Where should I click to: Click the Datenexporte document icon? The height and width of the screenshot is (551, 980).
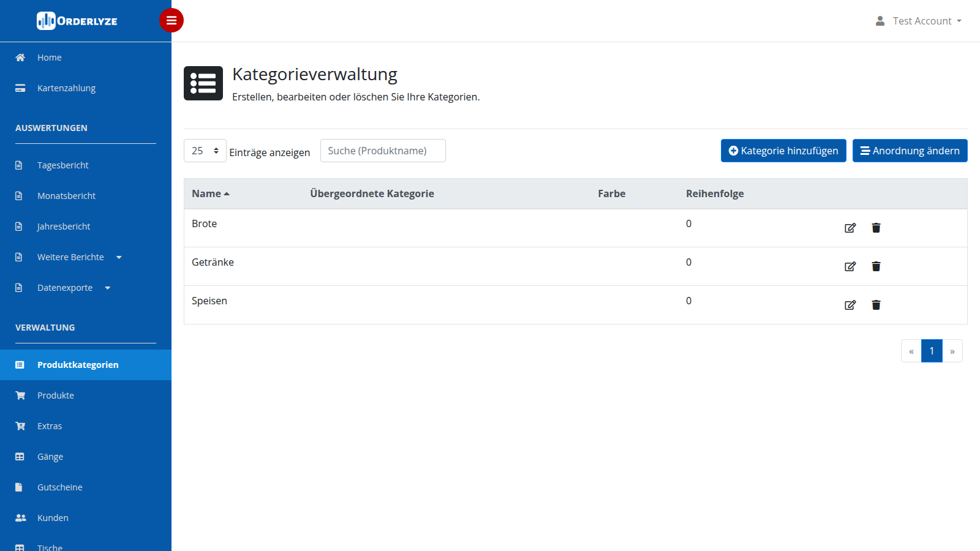(19, 288)
